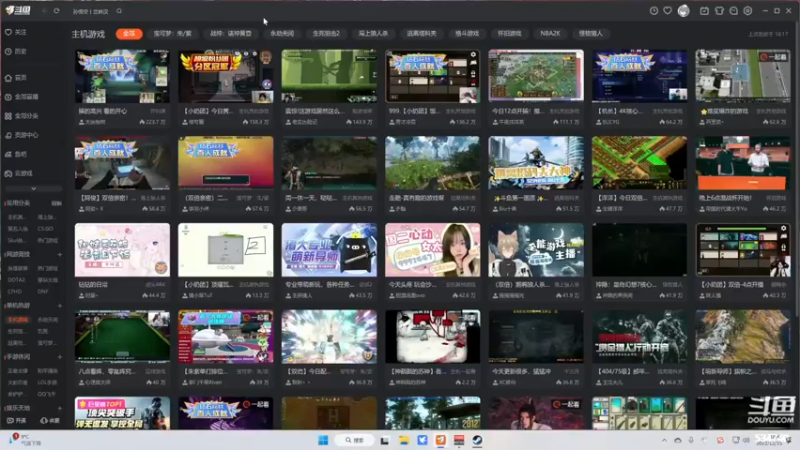Refresh the page with reload icon
This screenshot has width=800, height=450.
click(x=57, y=11)
